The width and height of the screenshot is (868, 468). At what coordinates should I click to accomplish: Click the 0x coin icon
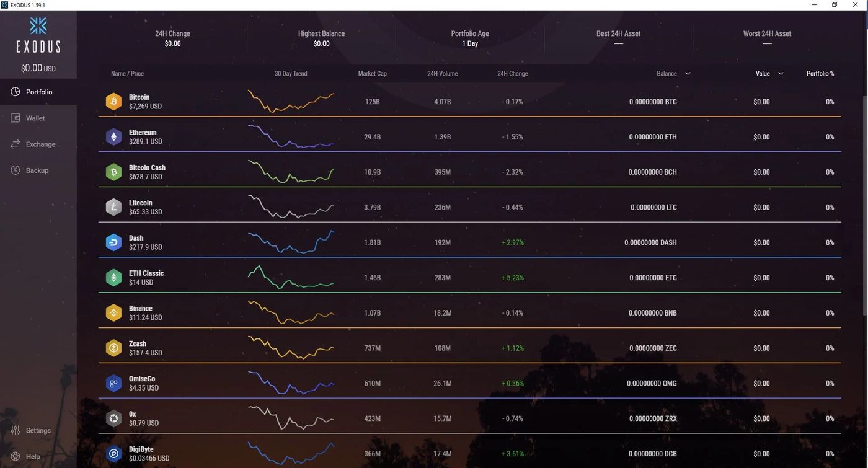(113, 418)
